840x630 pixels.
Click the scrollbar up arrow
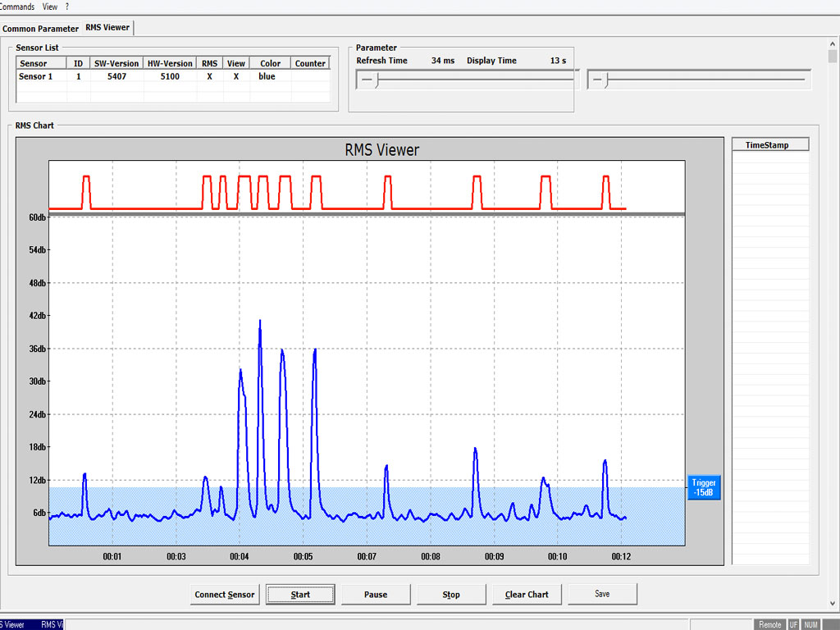[x=832, y=44]
